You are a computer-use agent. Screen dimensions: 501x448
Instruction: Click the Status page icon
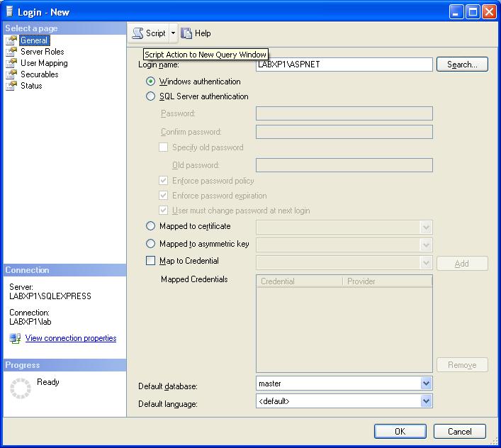click(x=11, y=86)
